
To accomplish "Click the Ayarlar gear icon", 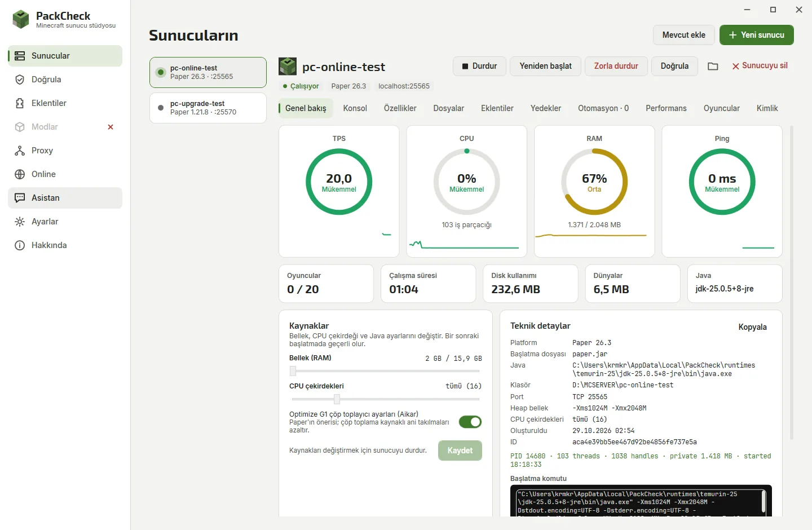I will point(20,222).
